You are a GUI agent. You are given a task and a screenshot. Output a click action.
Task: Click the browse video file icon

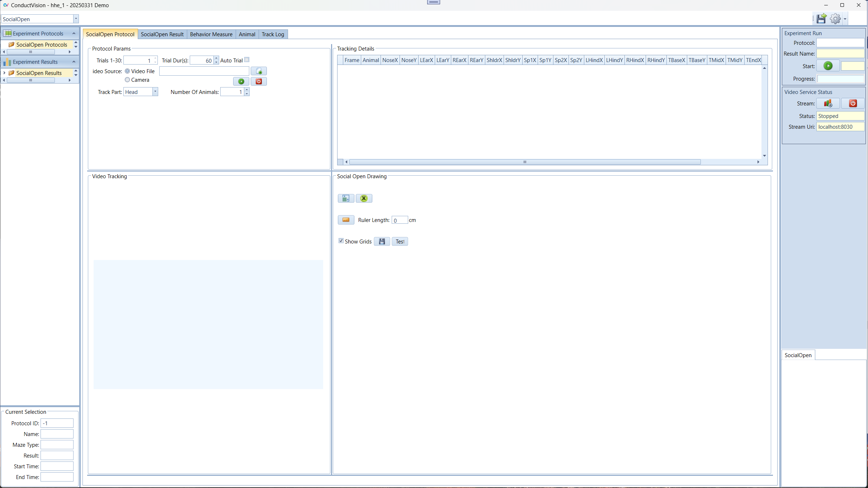259,71
